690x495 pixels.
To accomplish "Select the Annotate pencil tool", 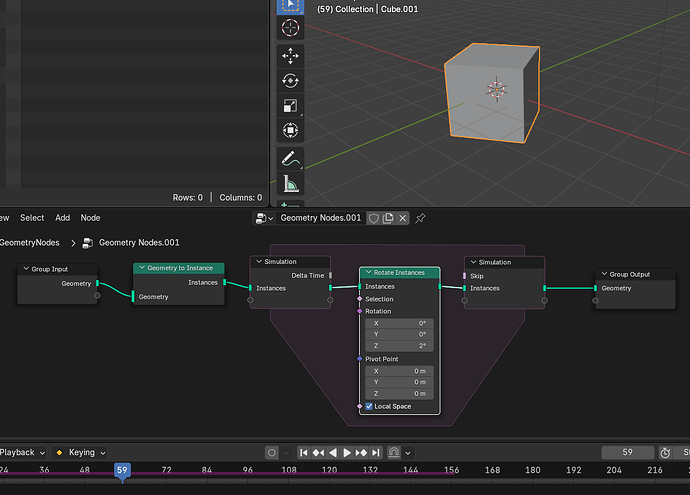I will 290,158.
